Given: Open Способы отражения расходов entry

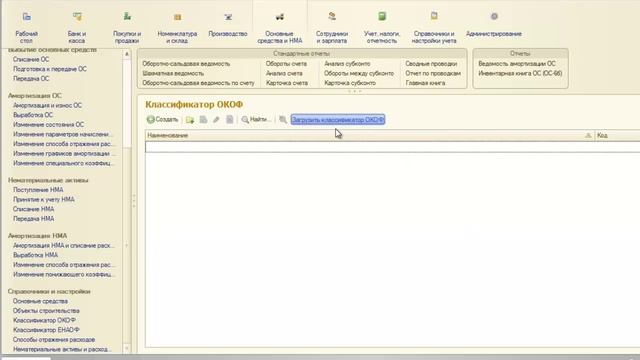Looking at the screenshot, I should [54, 340].
